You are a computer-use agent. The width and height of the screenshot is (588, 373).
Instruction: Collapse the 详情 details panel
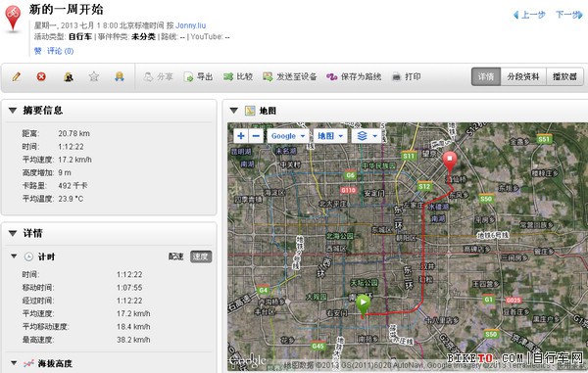[x=13, y=233]
